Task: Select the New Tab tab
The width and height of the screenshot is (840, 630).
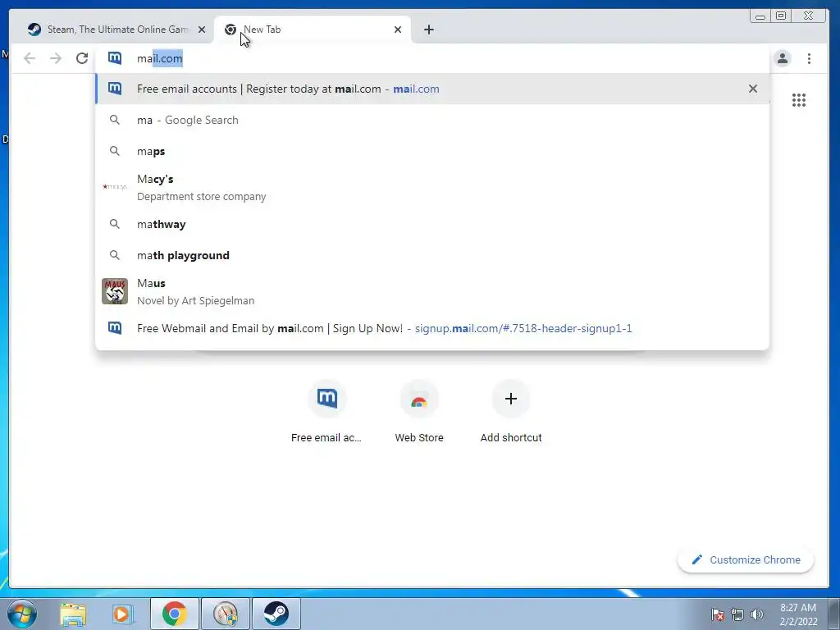Action: point(313,30)
